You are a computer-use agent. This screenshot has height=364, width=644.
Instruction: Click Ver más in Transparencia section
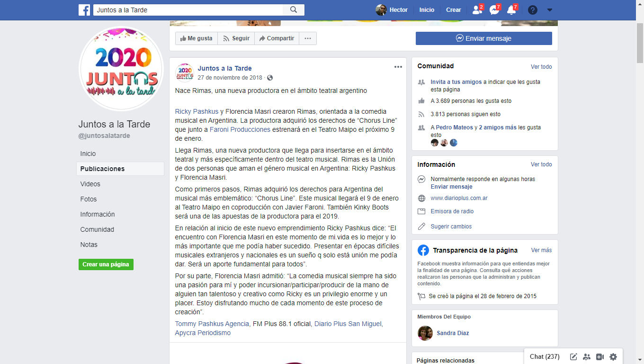click(541, 250)
